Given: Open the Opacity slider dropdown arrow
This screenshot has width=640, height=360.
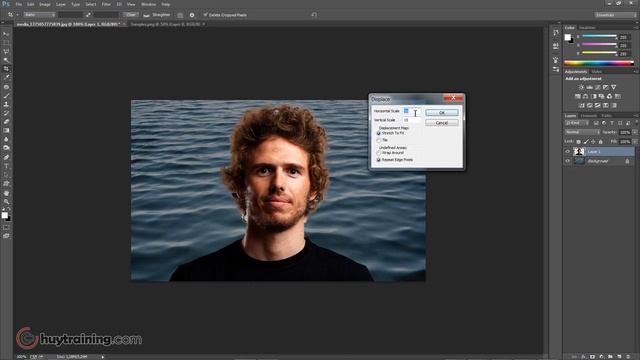Looking at the screenshot, I should point(635,132).
